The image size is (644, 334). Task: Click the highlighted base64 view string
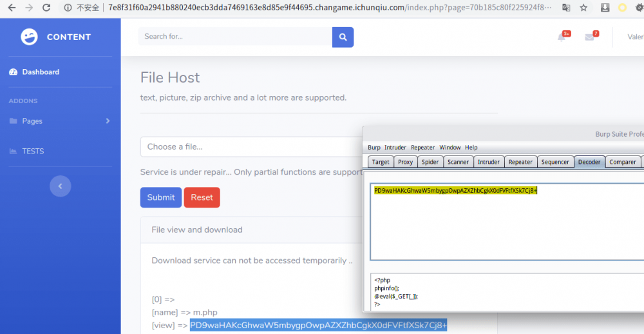tap(318, 326)
